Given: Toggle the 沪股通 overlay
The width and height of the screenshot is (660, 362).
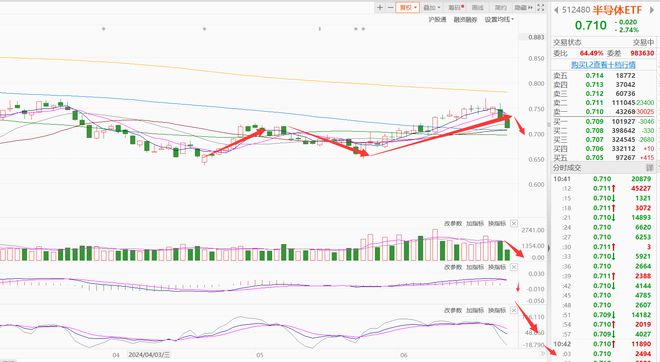Looking at the screenshot, I should 437,19.
